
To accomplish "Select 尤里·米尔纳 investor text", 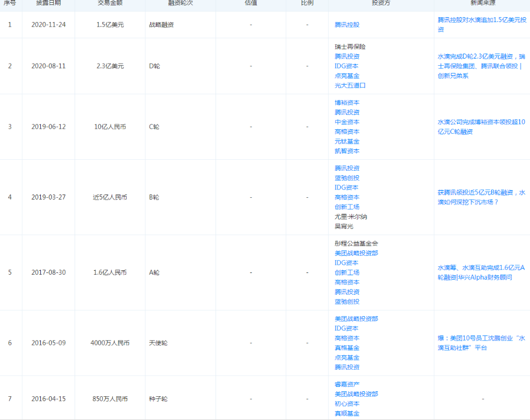I will coord(350,217).
